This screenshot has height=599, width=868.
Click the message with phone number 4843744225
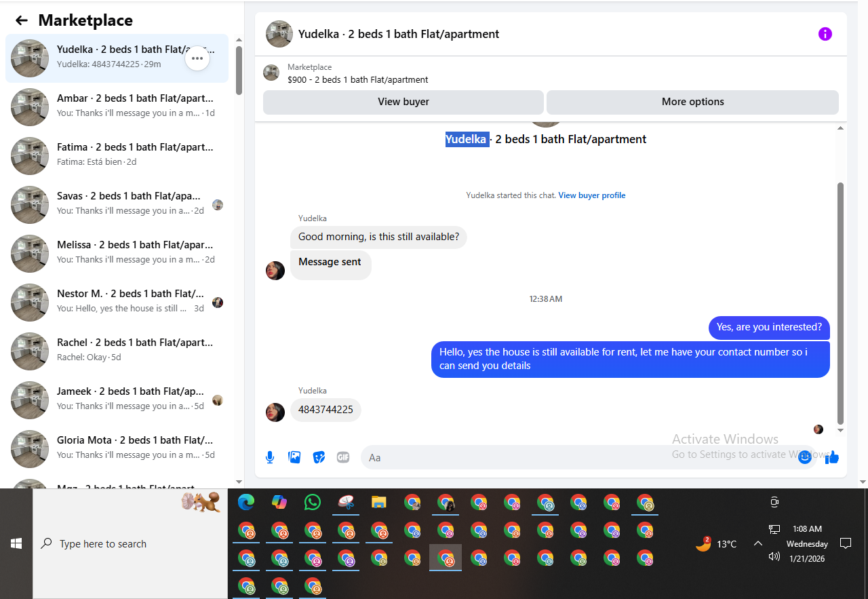point(325,410)
